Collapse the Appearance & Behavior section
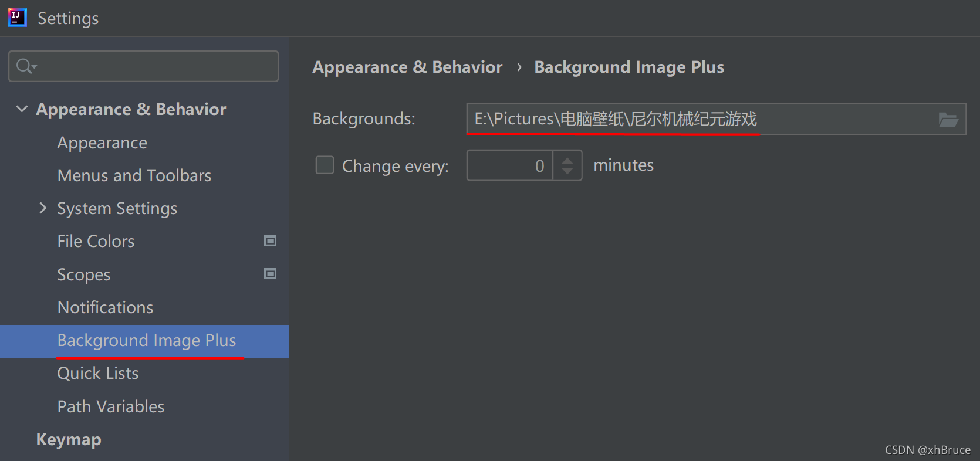The height and width of the screenshot is (461, 980). pos(22,109)
